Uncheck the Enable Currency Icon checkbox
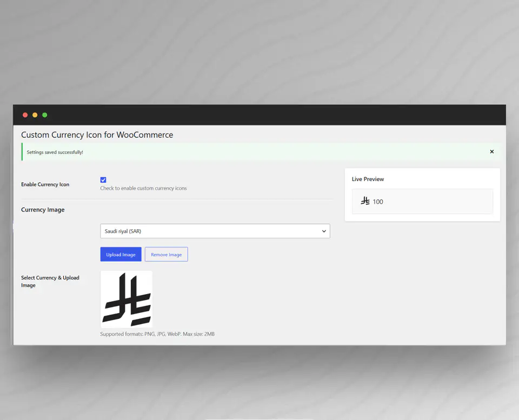The width and height of the screenshot is (519, 420). (x=103, y=179)
